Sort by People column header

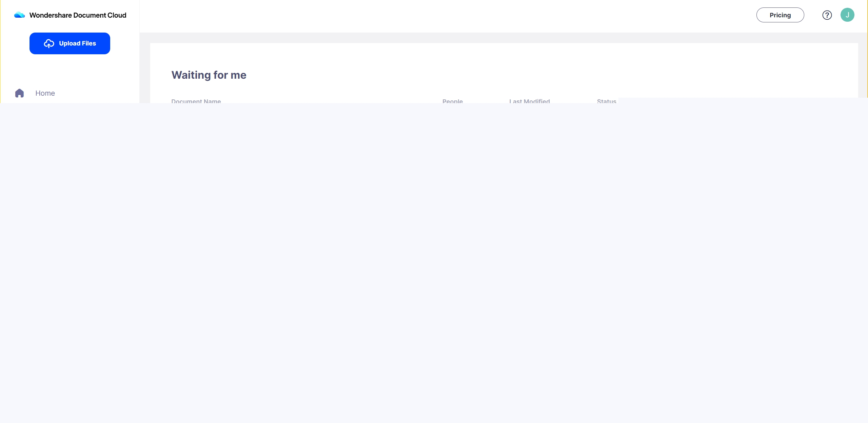452,101
